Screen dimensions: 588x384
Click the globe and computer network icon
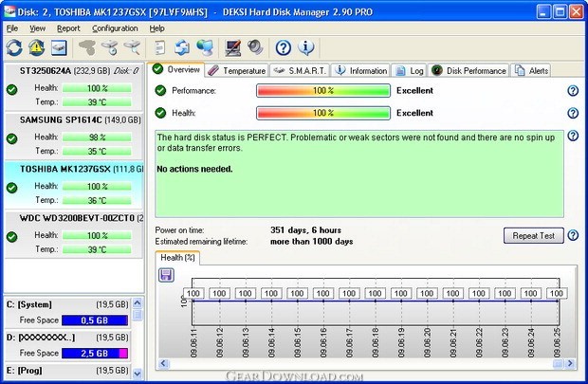coord(205,47)
